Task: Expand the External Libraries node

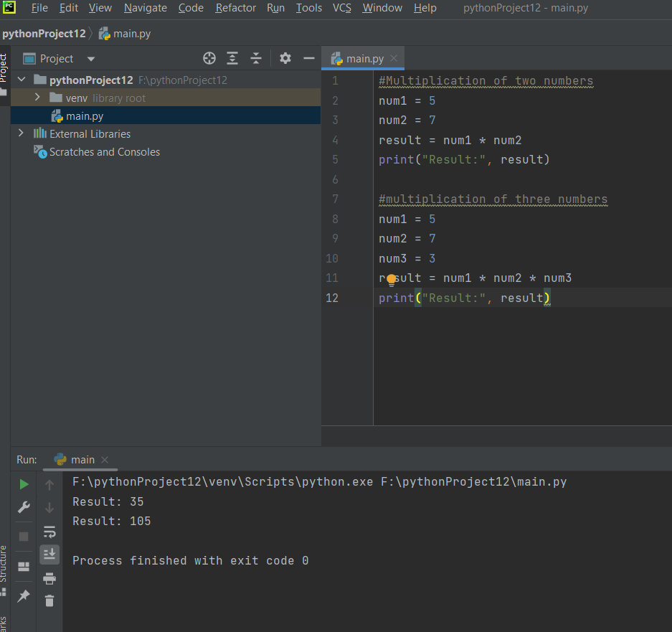Action: [21, 133]
